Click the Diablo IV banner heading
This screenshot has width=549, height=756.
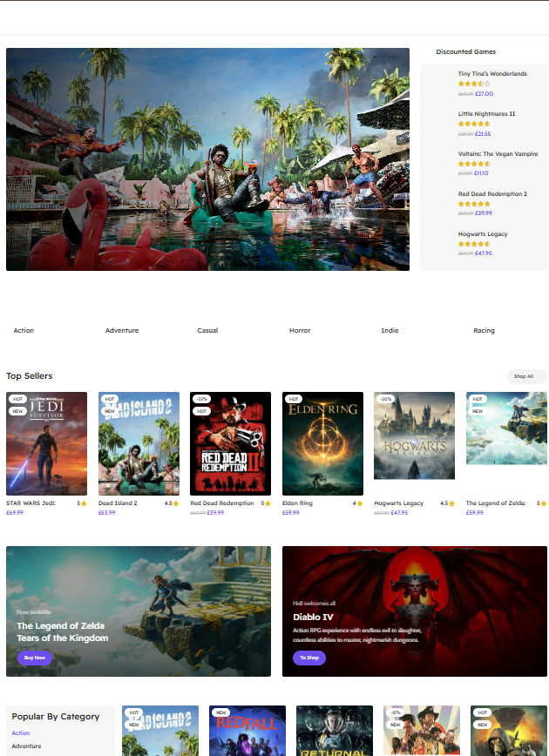(313, 618)
